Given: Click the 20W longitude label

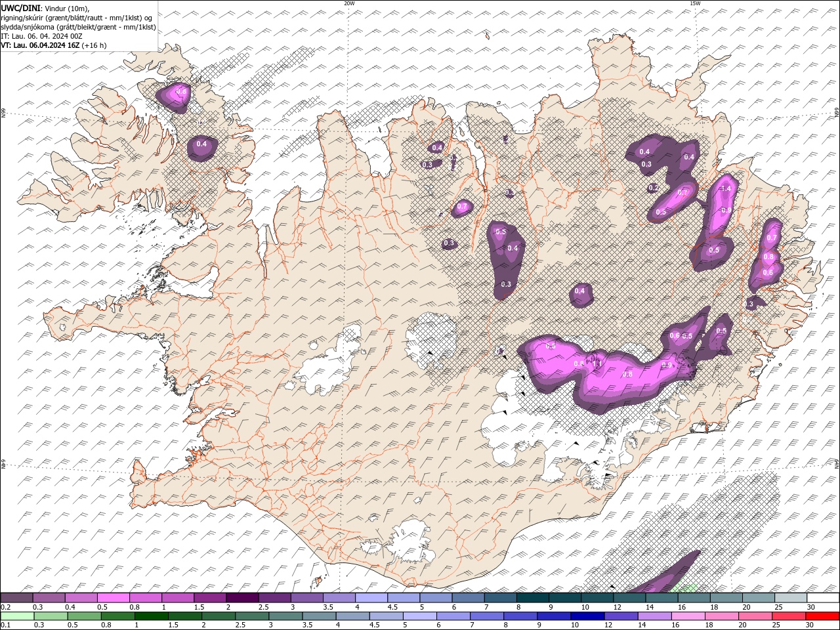Looking at the screenshot, I should point(349,3).
